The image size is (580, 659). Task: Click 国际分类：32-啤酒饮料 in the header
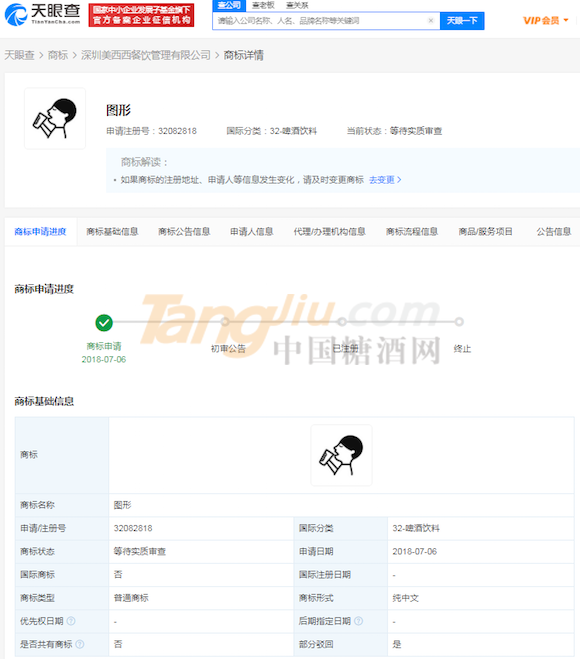tap(272, 131)
